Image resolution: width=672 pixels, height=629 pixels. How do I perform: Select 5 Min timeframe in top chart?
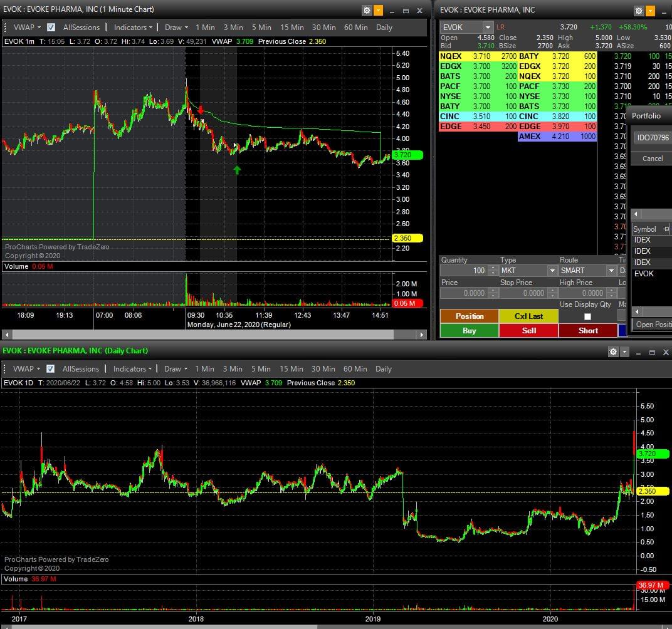click(261, 28)
